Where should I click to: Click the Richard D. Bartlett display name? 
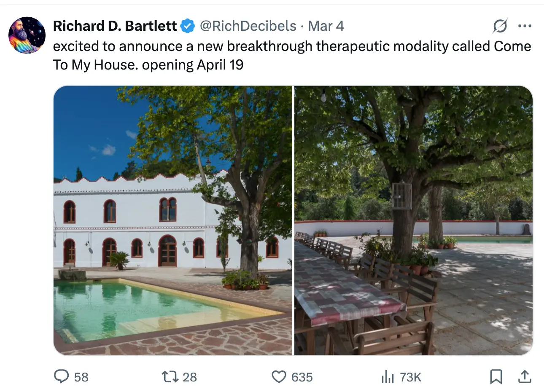click(x=115, y=26)
